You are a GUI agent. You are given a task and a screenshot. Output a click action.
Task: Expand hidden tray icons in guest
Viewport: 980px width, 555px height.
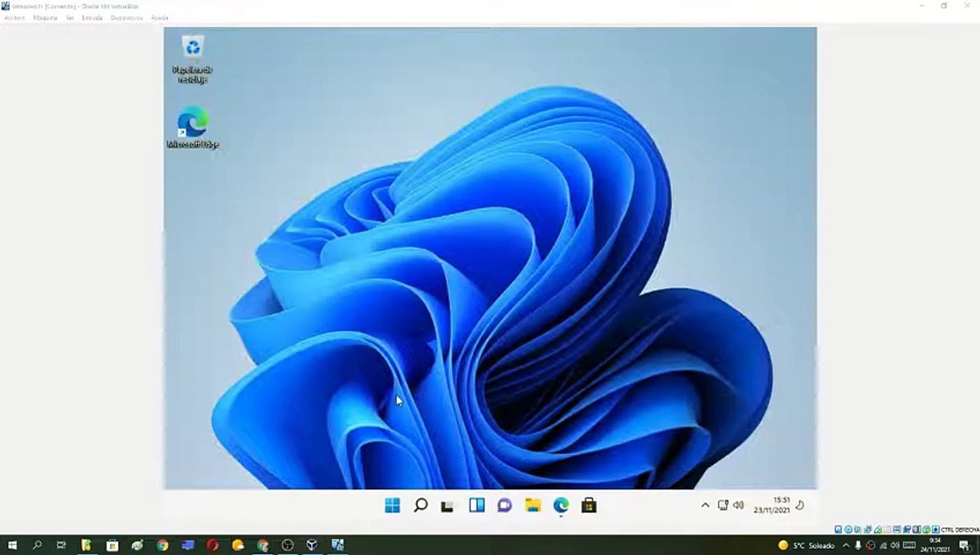[x=705, y=506]
